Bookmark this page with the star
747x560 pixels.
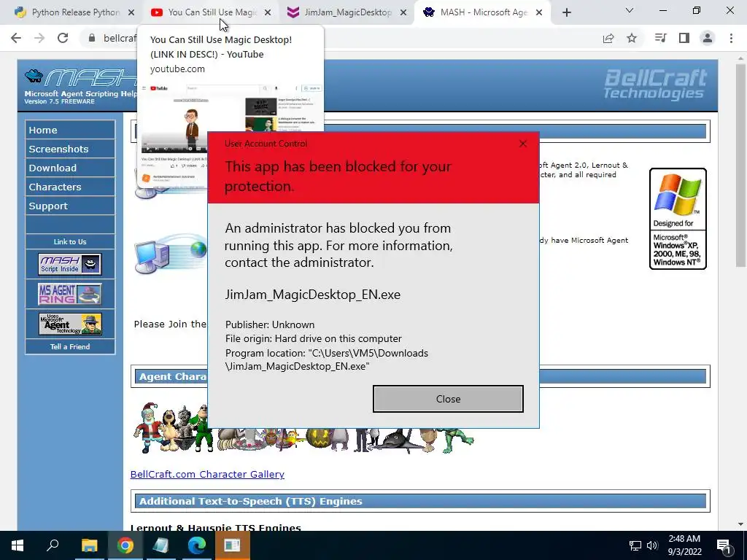[x=632, y=38]
